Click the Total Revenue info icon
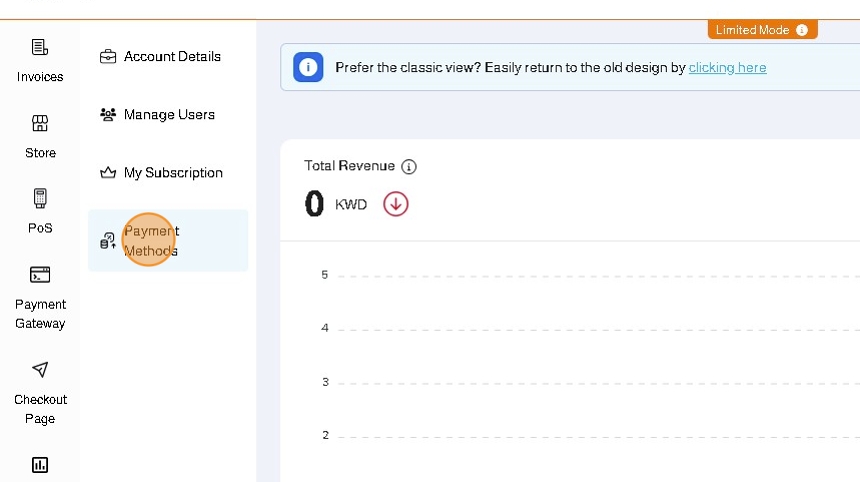 (409, 167)
